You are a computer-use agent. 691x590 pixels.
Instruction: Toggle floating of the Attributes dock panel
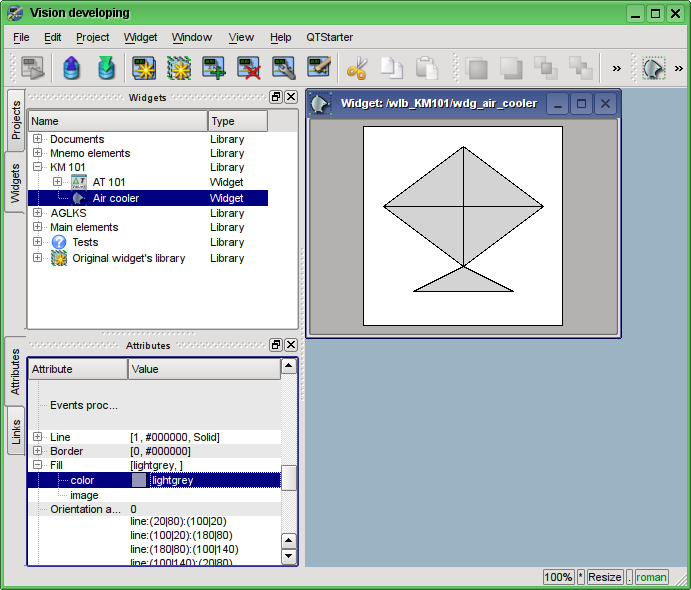276,345
